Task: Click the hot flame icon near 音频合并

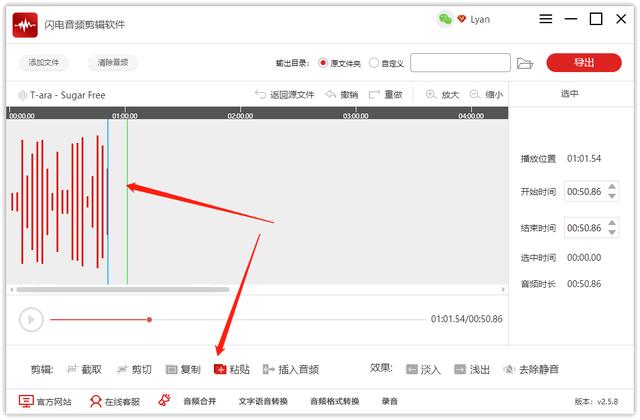Action: [x=164, y=400]
